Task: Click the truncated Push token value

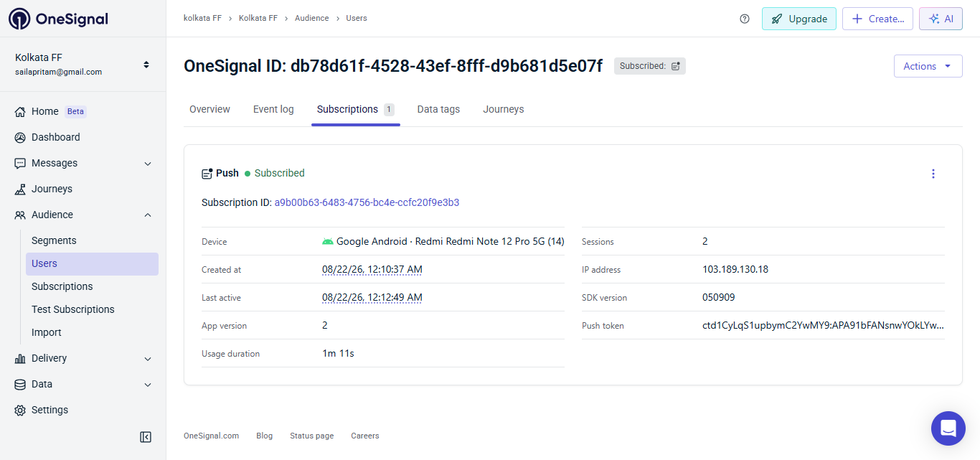Action: click(824, 326)
